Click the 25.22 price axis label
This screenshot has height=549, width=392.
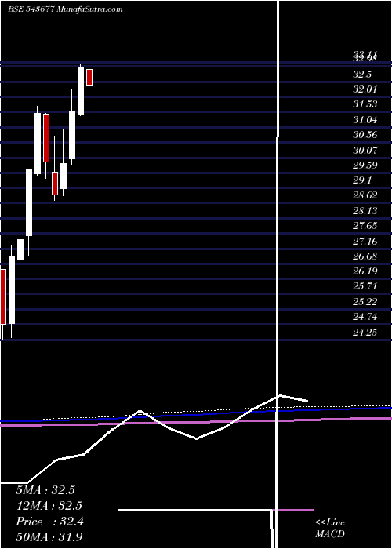point(365,301)
